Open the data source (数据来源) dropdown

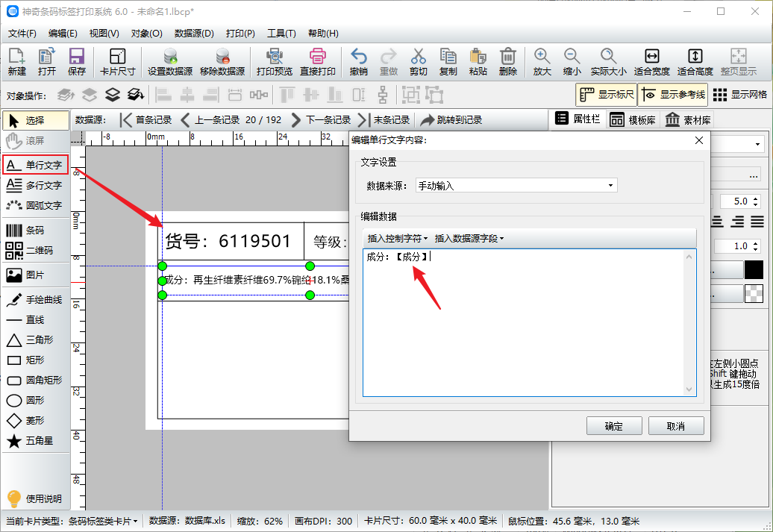(x=516, y=186)
